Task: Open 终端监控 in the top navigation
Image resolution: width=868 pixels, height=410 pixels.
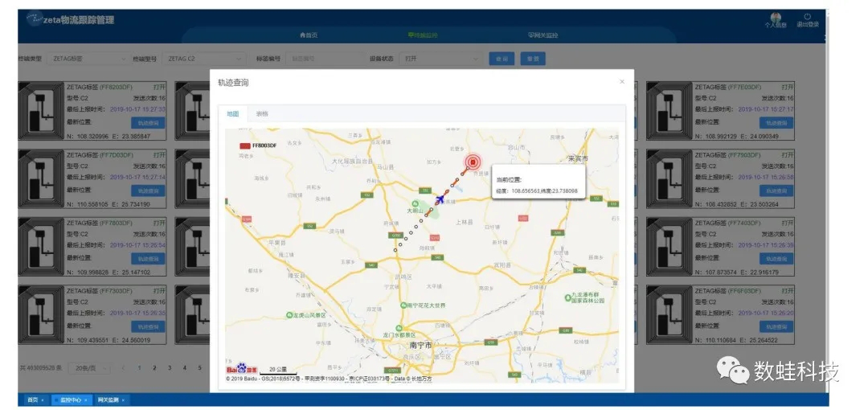Action: [x=423, y=35]
